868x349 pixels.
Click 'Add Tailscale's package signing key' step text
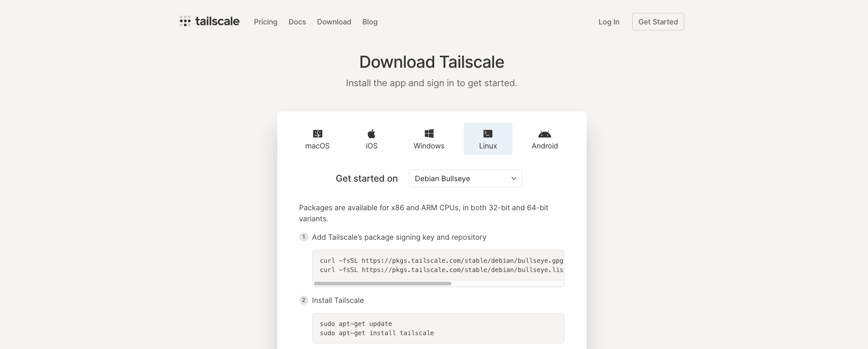[399, 237]
